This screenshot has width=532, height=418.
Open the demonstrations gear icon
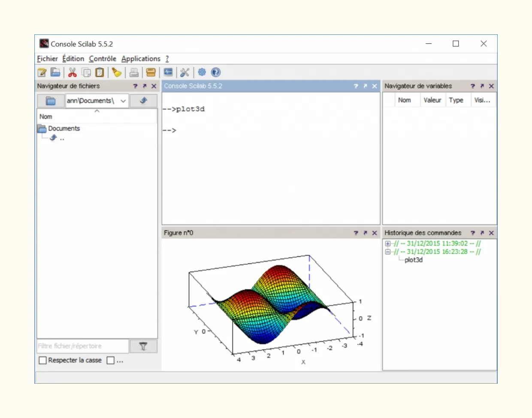point(202,73)
